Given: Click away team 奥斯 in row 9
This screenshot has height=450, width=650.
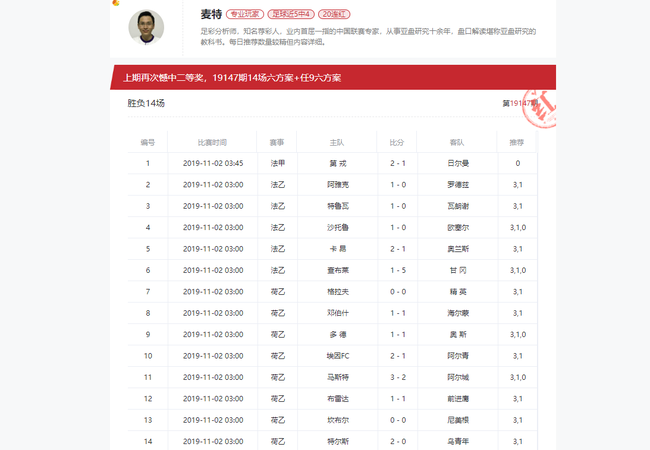Looking at the screenshot, I should pyautogui.click(x=458, y=334).
